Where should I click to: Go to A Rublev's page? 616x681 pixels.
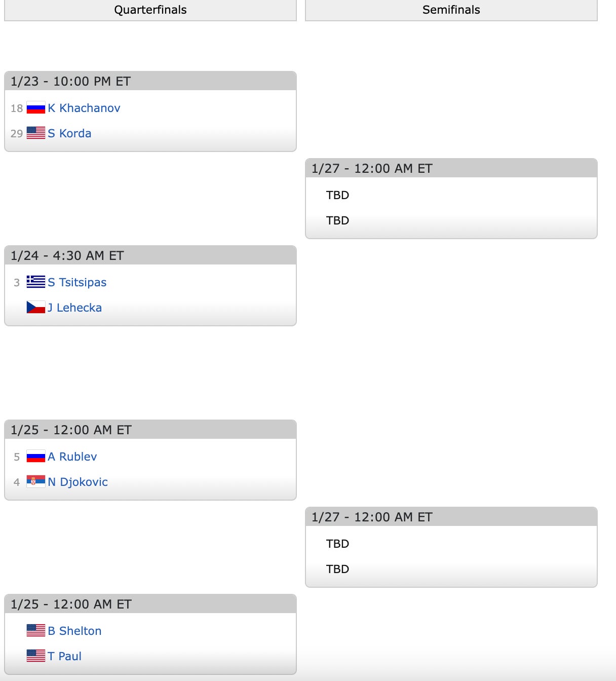point(72,457)
